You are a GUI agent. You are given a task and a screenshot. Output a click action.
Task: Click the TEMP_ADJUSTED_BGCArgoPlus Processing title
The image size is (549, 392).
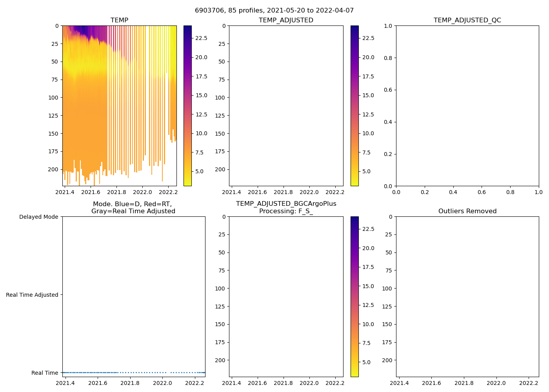click(x=286, y=207)
